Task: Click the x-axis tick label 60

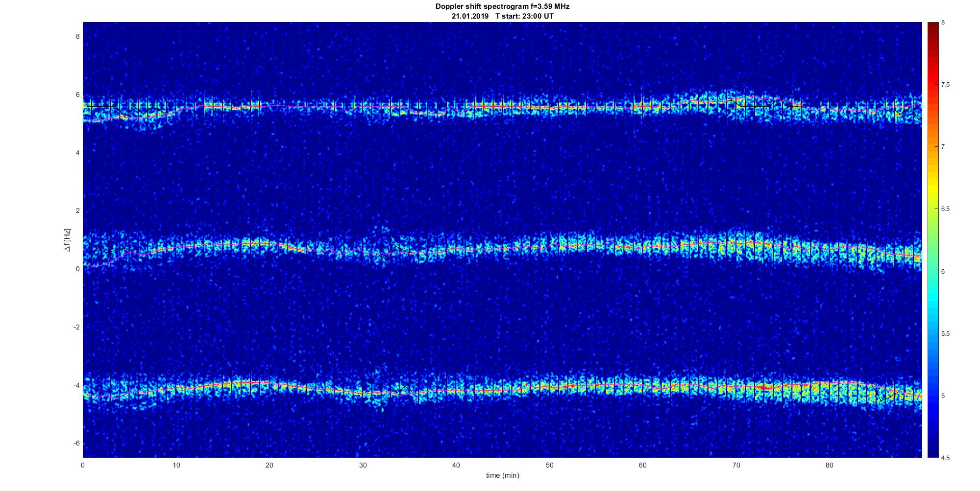Action: click(642, 465)
